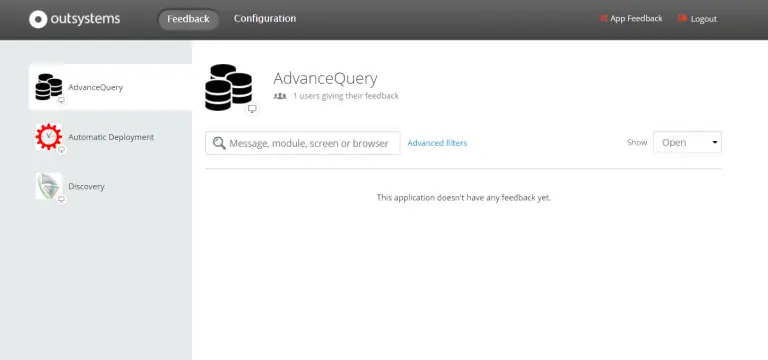Click the users group icon
768x360 pixels.
(x=280, y=96)
